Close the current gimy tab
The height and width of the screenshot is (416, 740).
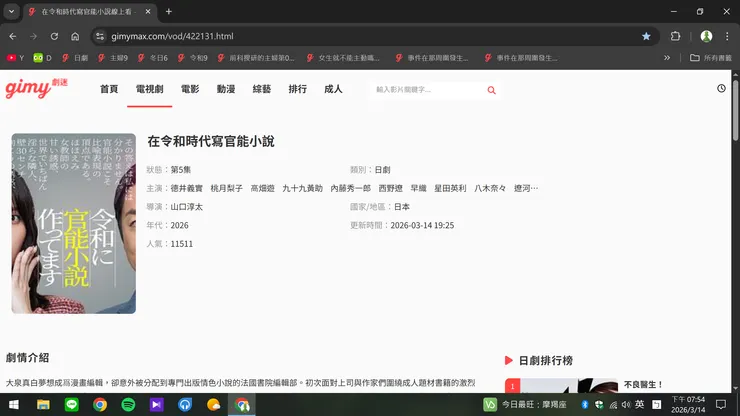tap(148, 11)
